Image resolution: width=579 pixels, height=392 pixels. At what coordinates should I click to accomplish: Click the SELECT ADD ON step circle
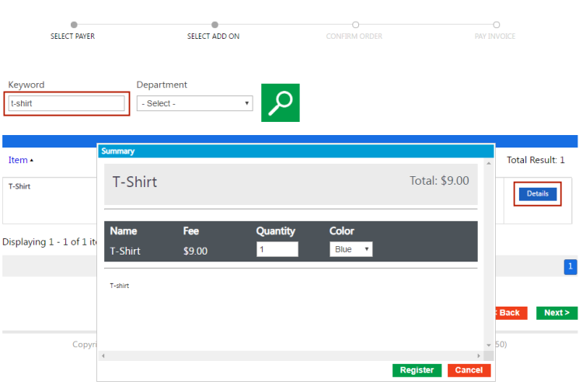(x=215, y=25)
